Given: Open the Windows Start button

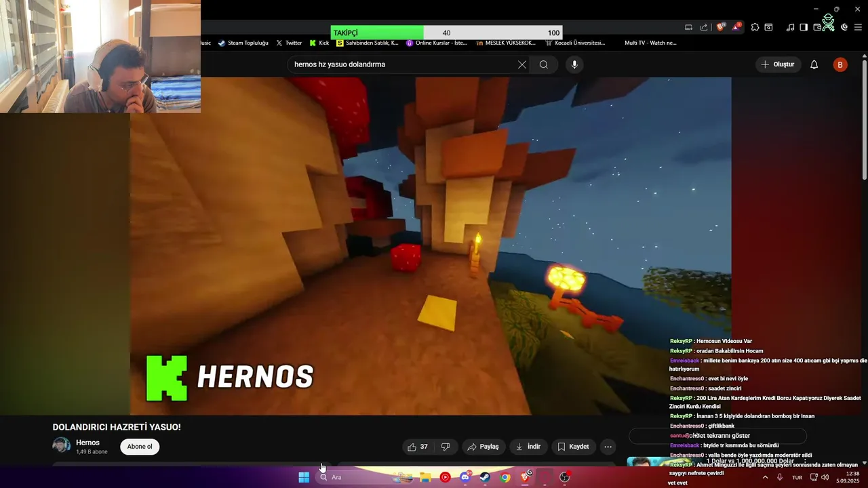Looking at the screenshot, I should point(304,477).
